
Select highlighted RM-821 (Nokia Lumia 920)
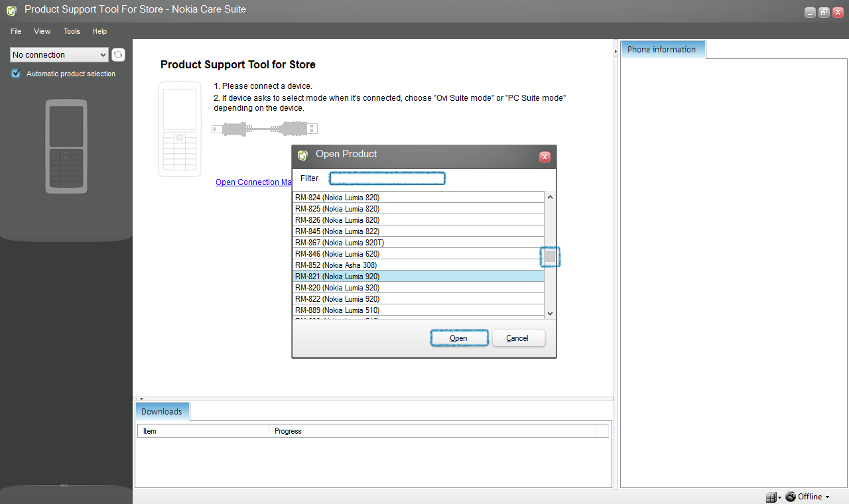[x=419, y=277]
